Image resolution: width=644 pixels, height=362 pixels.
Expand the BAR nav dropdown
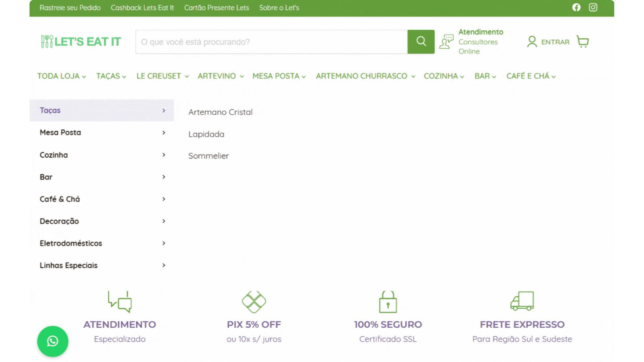[485, 76]
